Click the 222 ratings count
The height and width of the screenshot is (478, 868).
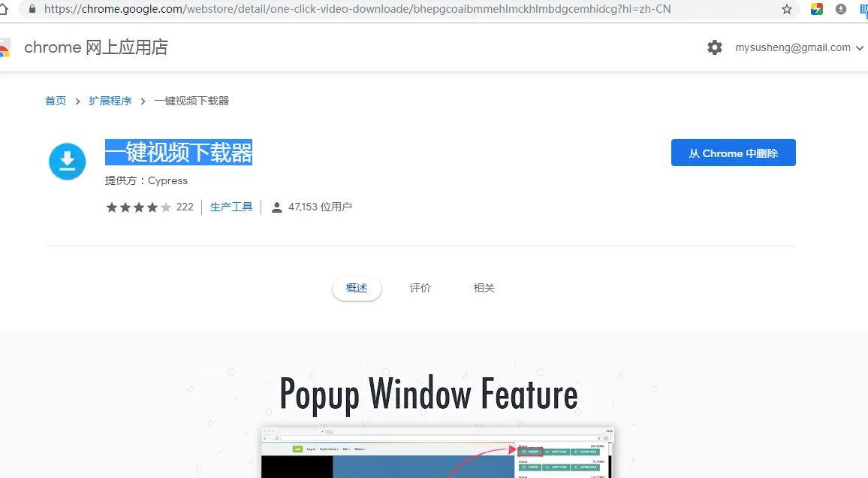(x=185, y=207)
